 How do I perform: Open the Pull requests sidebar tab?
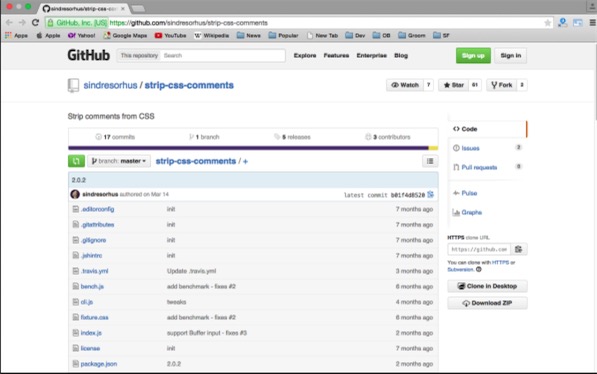(x=487, y=167)
